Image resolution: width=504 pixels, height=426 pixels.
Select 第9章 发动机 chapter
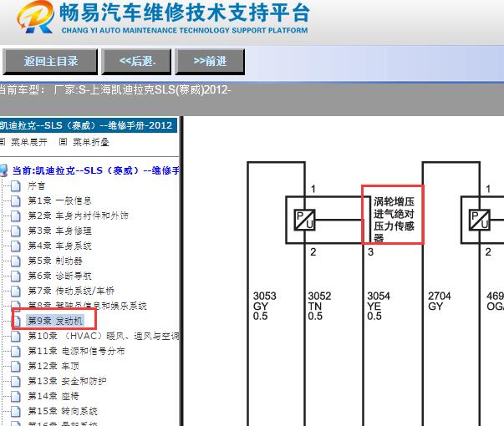55,321
